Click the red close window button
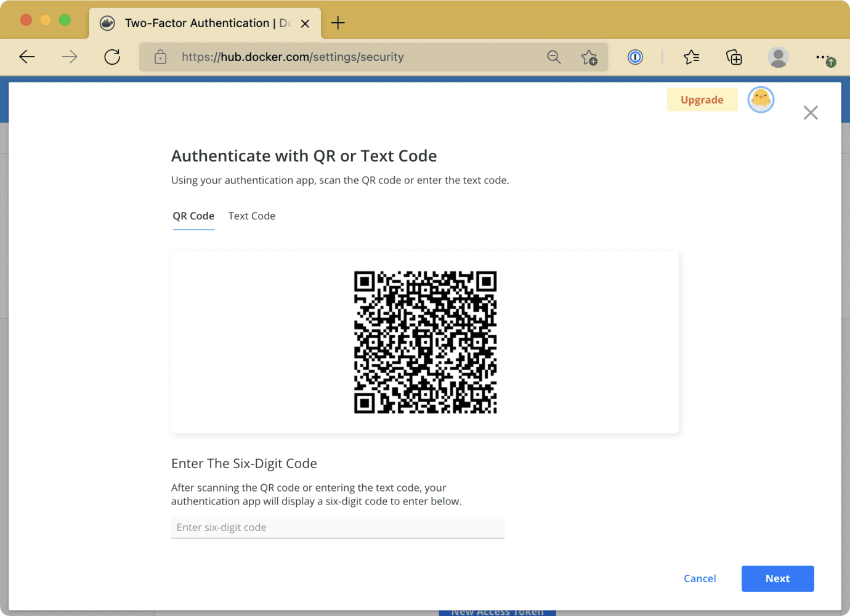This screenshot has height=616, width=850. click(26, 20)
